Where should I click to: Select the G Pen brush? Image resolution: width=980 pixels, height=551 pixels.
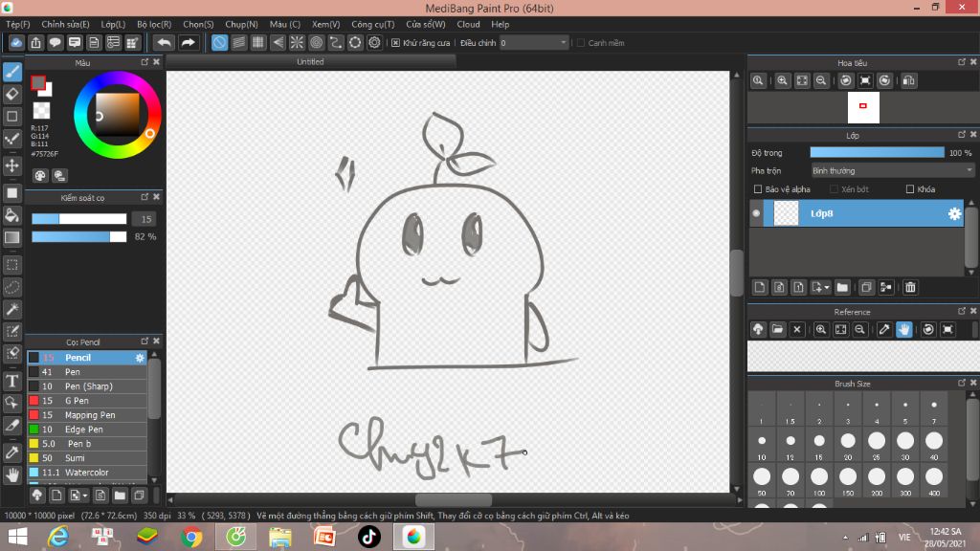[87, 401]
